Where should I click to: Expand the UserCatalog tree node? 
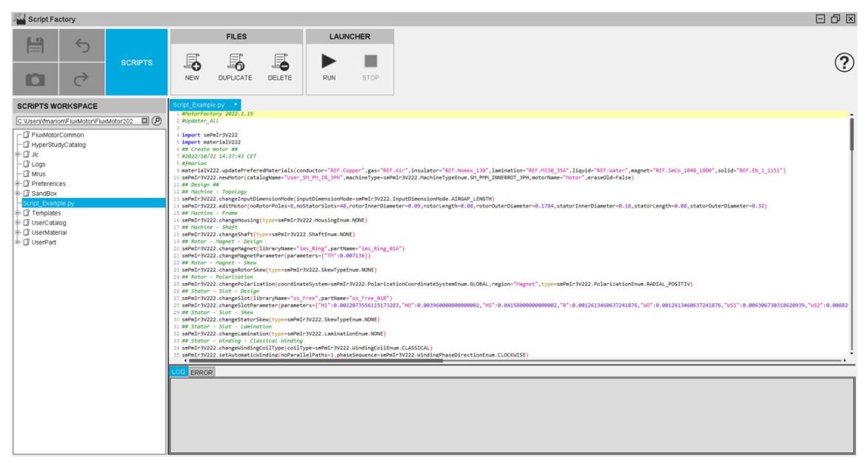(17, 222)
